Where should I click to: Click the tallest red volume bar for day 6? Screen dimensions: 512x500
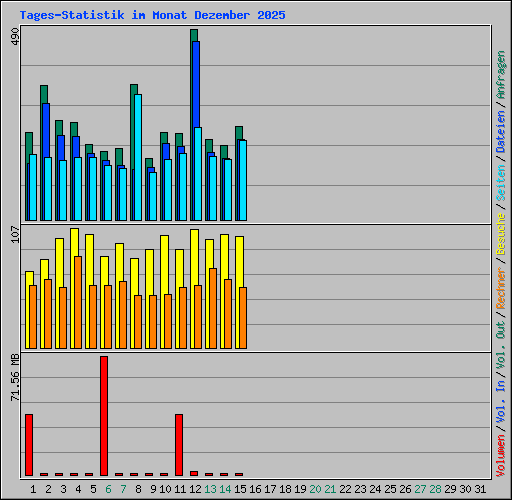click(x=104, y=416)
